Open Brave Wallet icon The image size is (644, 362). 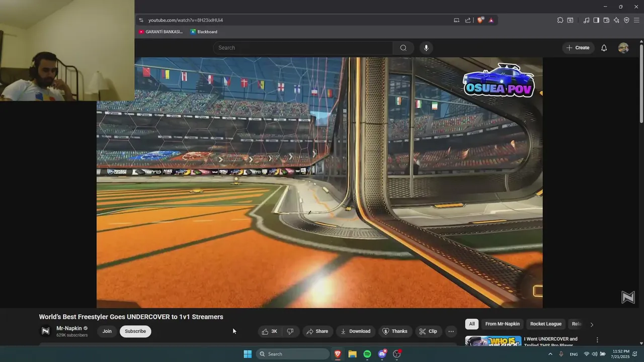(x=606, y=20)
